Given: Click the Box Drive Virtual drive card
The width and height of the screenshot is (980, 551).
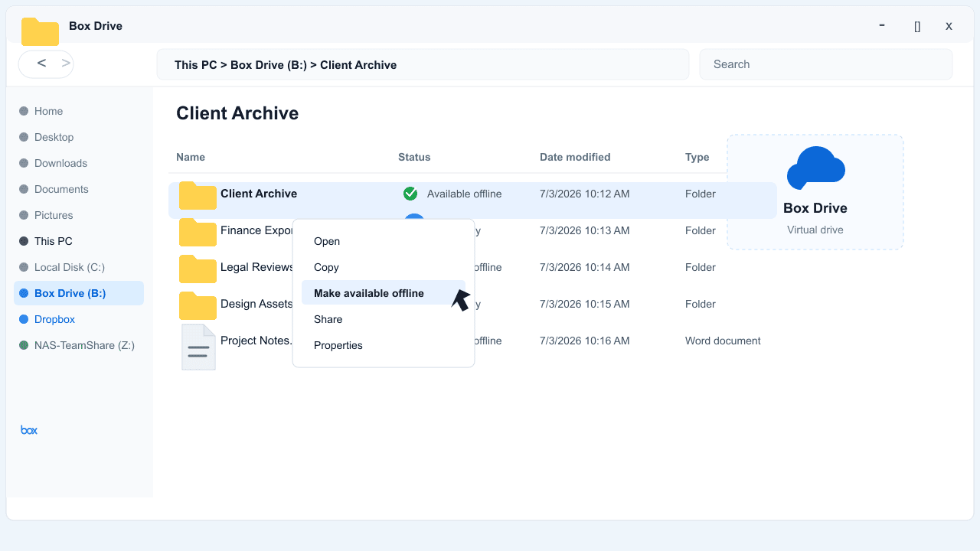Looking at the screenshot, I should [x=815, y=192].
